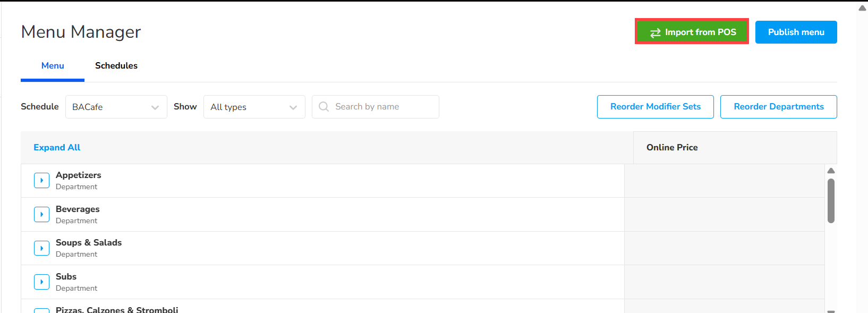
Task: Expand the Subs department row
Action: (x=41, y=282)
